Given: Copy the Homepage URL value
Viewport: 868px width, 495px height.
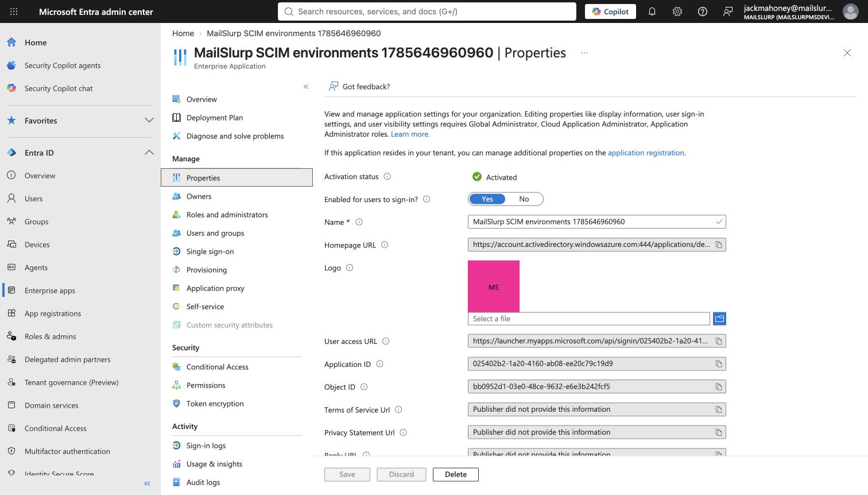Looking at the screenshot, I should coord(718,245).
